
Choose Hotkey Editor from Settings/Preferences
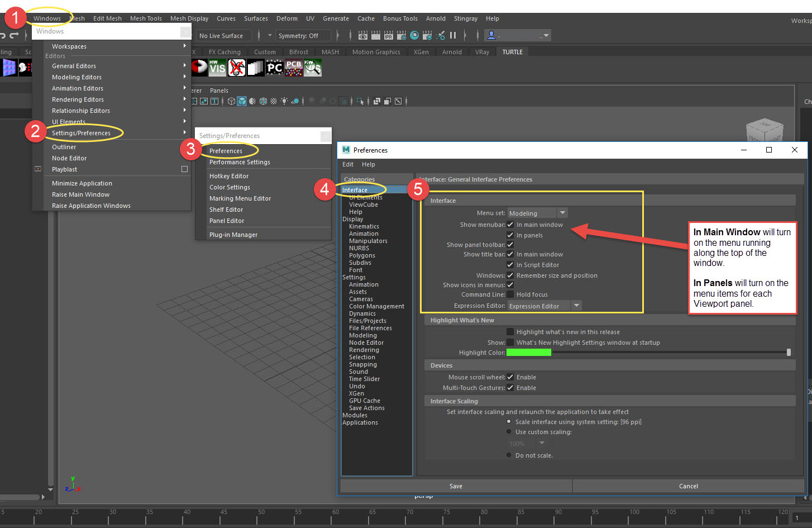(229, 176)
